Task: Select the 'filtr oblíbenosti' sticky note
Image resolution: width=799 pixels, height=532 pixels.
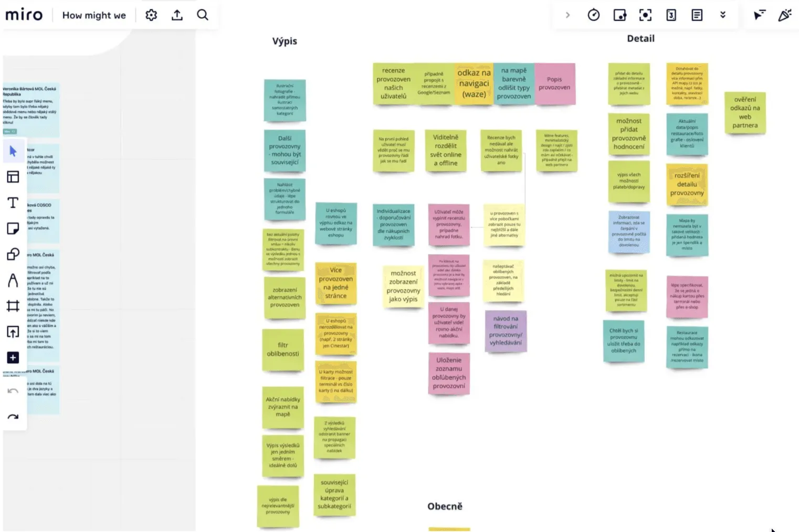Action: [283, 349]
